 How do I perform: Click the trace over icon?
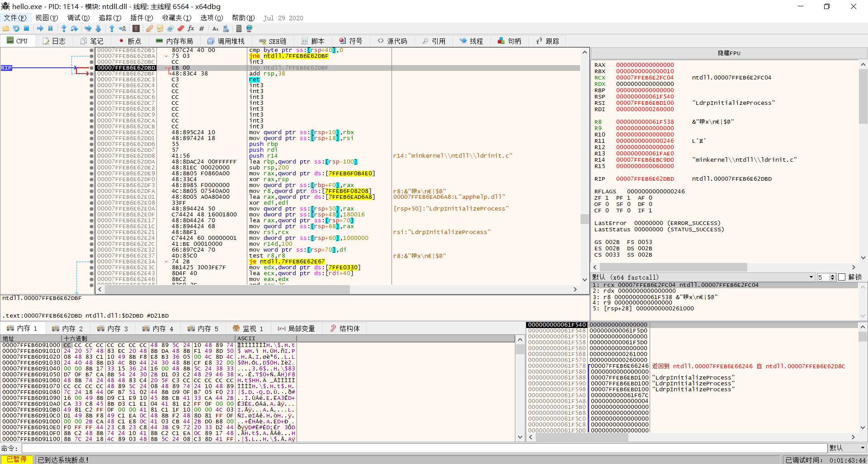coord(99,28)
